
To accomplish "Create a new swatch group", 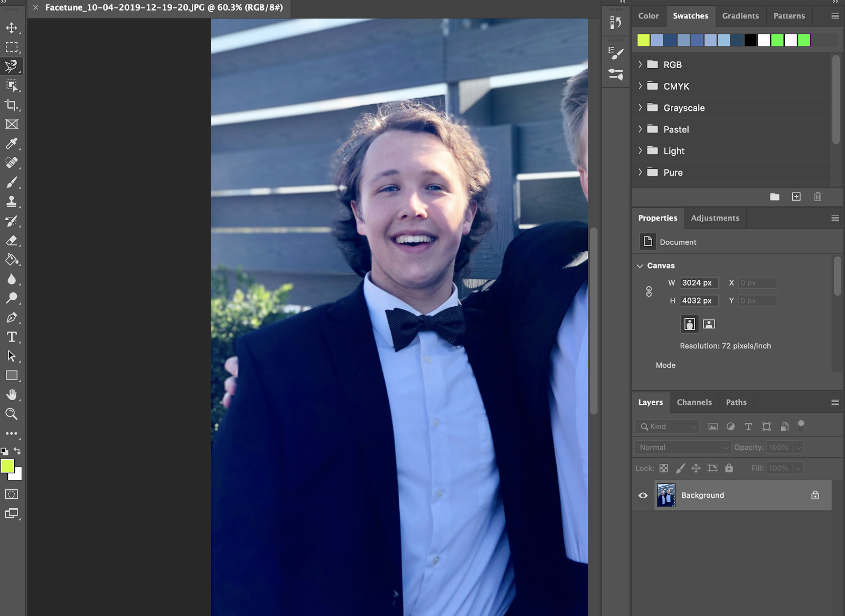I will coord(775,197).
